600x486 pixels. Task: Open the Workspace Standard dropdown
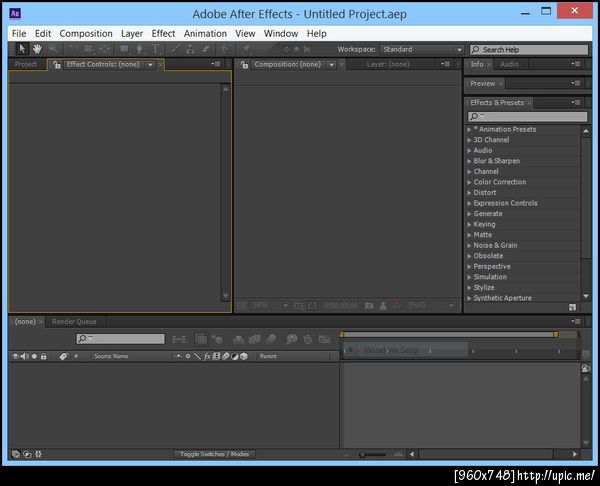click(422, 49)
